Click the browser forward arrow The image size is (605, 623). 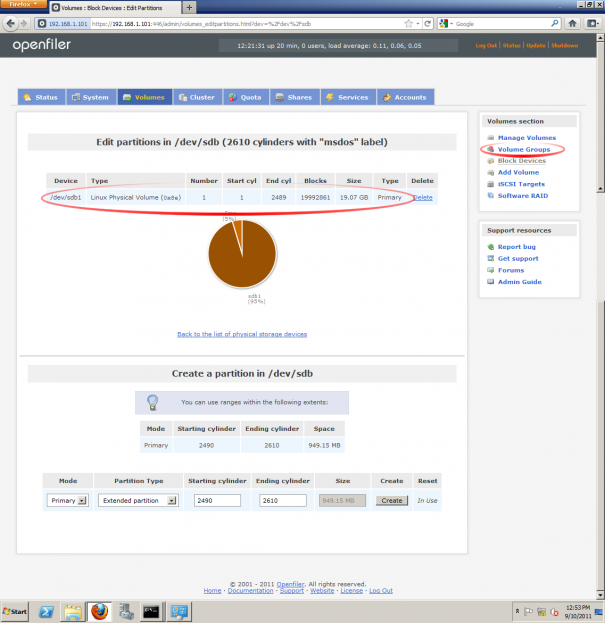point(24,23)
